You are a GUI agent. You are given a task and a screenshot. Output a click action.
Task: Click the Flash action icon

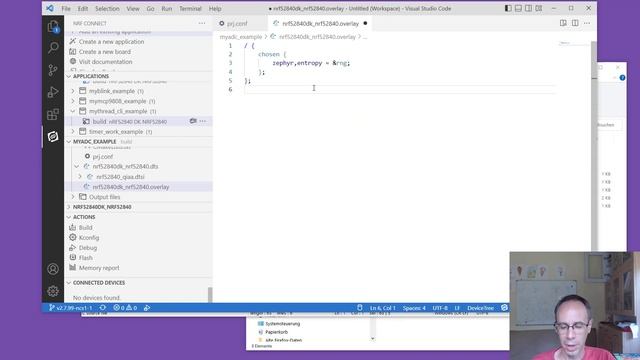click(73, 258)
